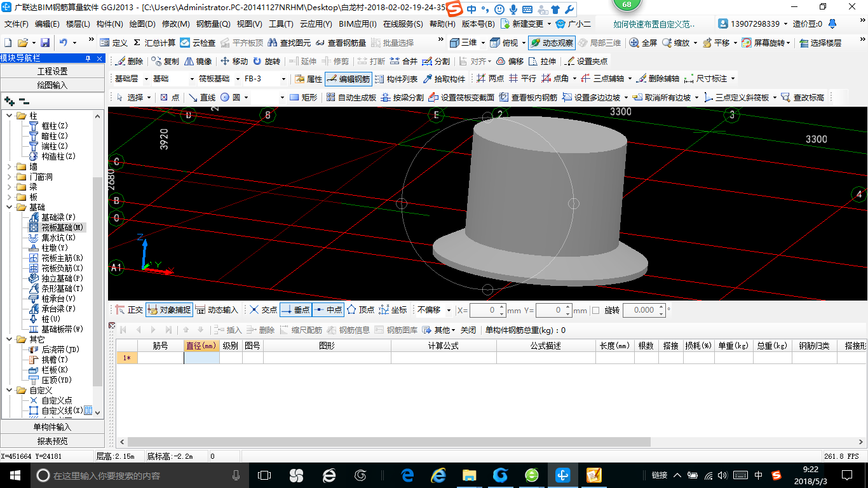The height and width of the screenshot is (488, 868).
Task: Open the 构件(N) menu
Action: point(110,24)
